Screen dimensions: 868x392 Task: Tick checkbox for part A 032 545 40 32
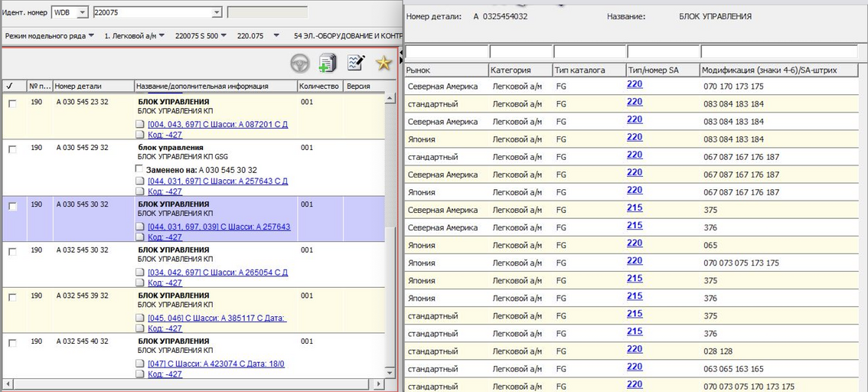click(12, 343)
